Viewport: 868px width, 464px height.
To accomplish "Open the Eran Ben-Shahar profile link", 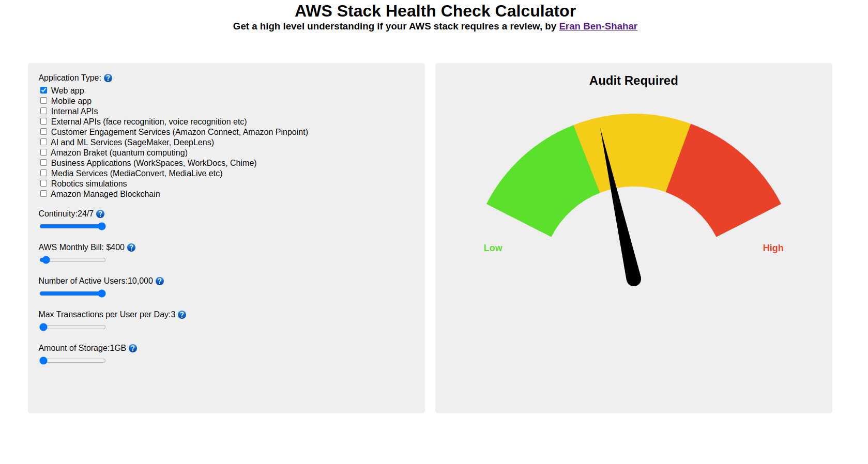I will (x=598, y=26).
